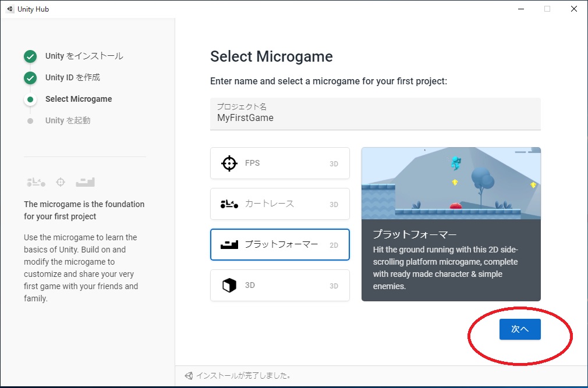The image size is (588, 388).
Task: Click the 3D cube icon
Action: pos(229,286)
